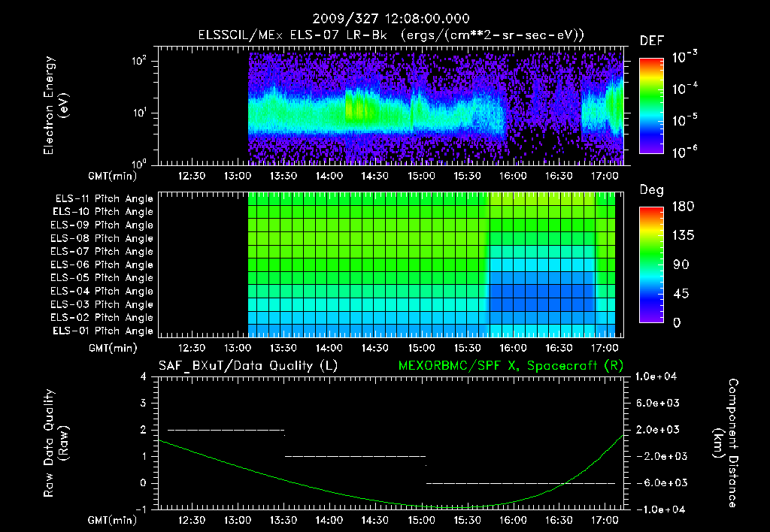Click the 10^-6 tick on DEF colorbar
This screenshot has width=770, height=532.
coord(684,152)
